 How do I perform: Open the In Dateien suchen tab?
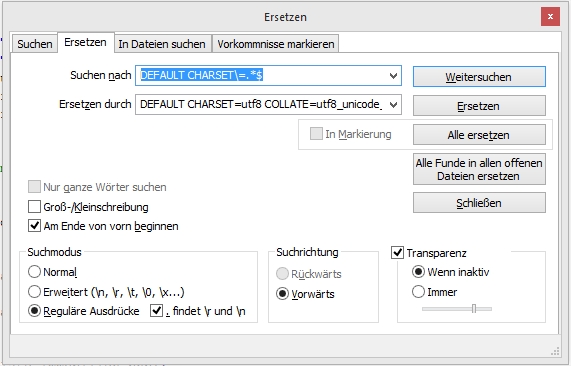pyautogui.click(x=162, y=44)
